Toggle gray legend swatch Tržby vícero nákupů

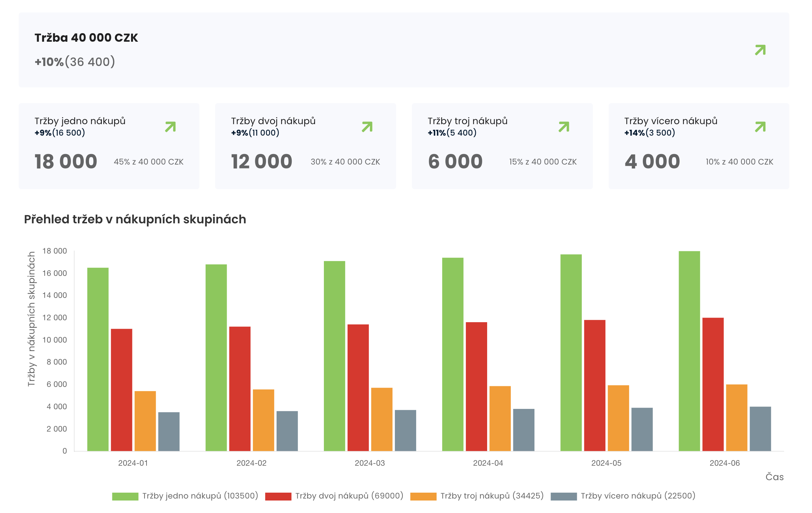(563, 496)
